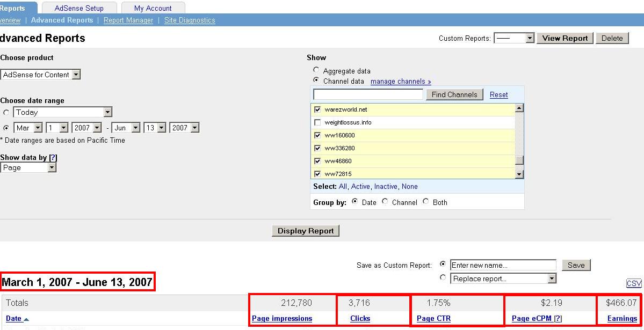Open the end year 2007 dropdown

184,128
